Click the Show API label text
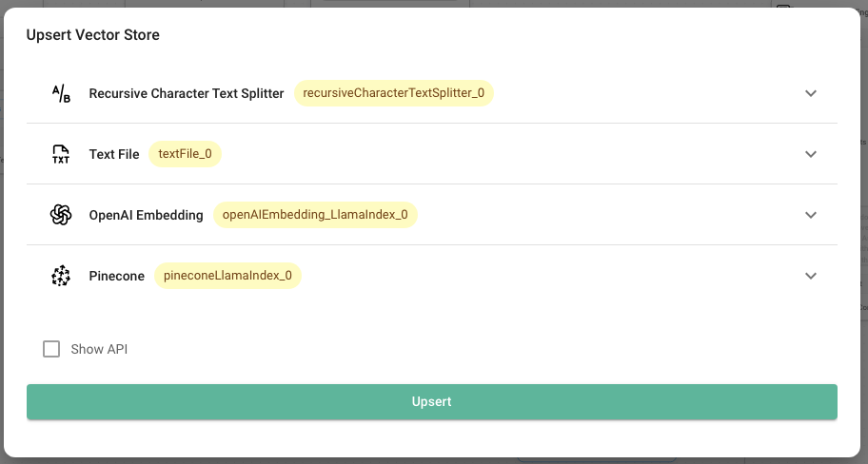The height and width of the screenshot is (464, 868). tap(99, 349)
